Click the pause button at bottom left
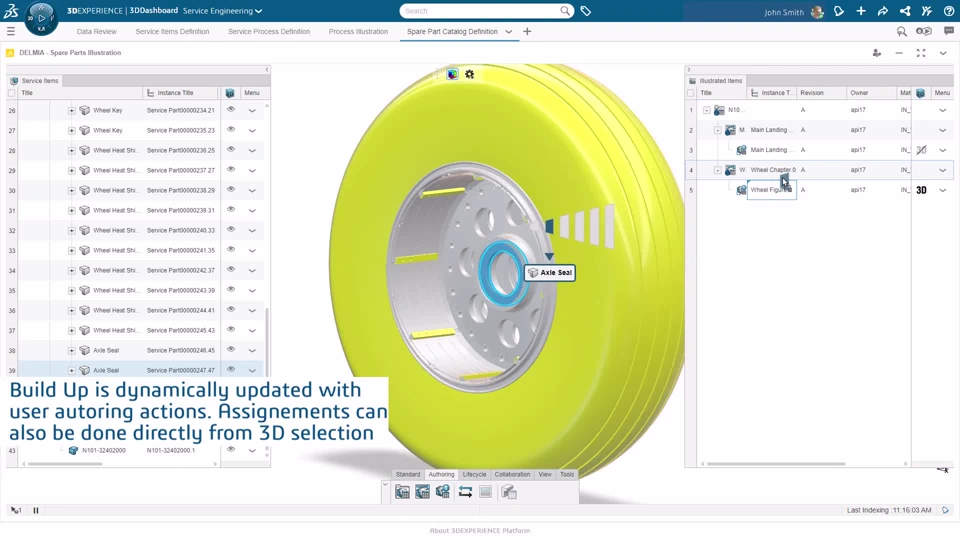960x540 pixels. click(x=36, y=510)
